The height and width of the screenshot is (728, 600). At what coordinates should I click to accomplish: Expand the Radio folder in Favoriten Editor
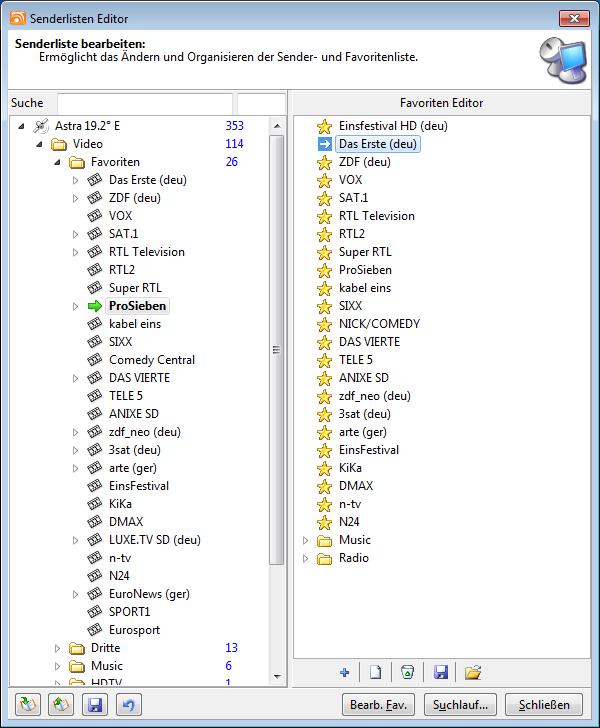tap(305, 559)
